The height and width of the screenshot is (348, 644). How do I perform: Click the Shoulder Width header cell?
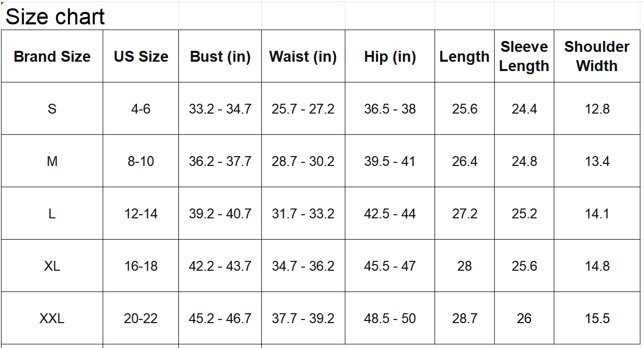coord(597,57)
